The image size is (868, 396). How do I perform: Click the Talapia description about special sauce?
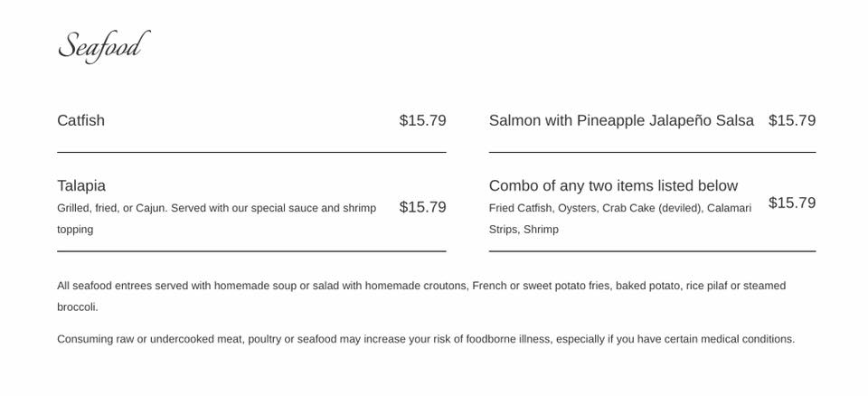(x=216, y=208)
